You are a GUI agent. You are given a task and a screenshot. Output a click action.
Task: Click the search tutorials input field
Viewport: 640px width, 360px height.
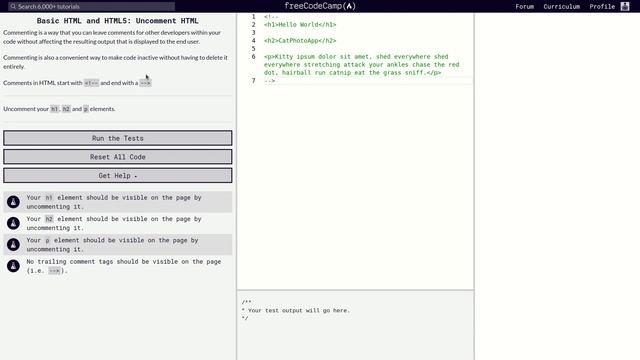pyautogui.click(x=92, y=7)
